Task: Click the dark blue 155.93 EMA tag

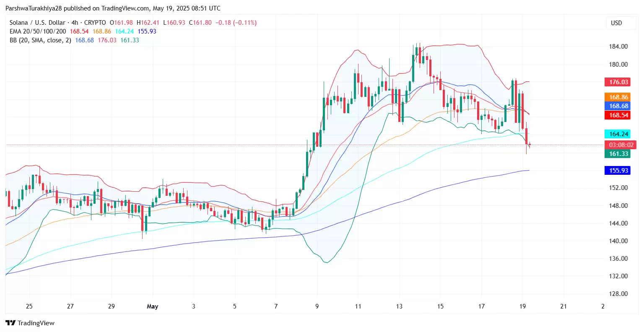Action: [x=618, y=171]
